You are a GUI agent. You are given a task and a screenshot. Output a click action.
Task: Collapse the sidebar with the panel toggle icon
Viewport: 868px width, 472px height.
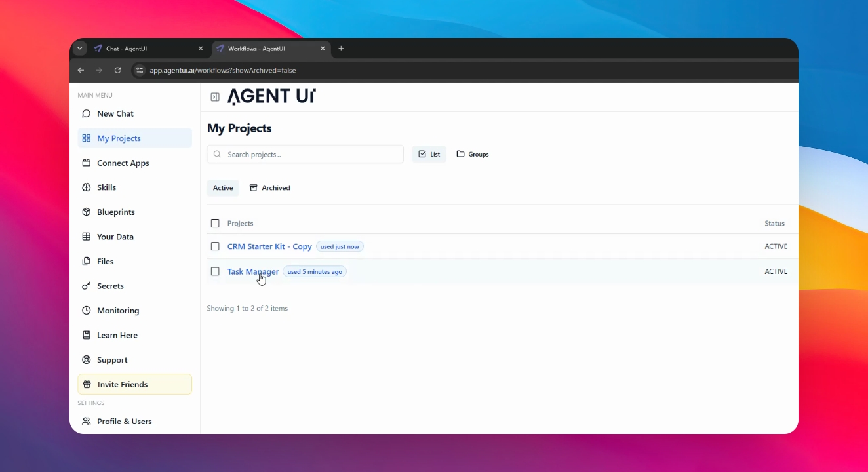[214, 97]
